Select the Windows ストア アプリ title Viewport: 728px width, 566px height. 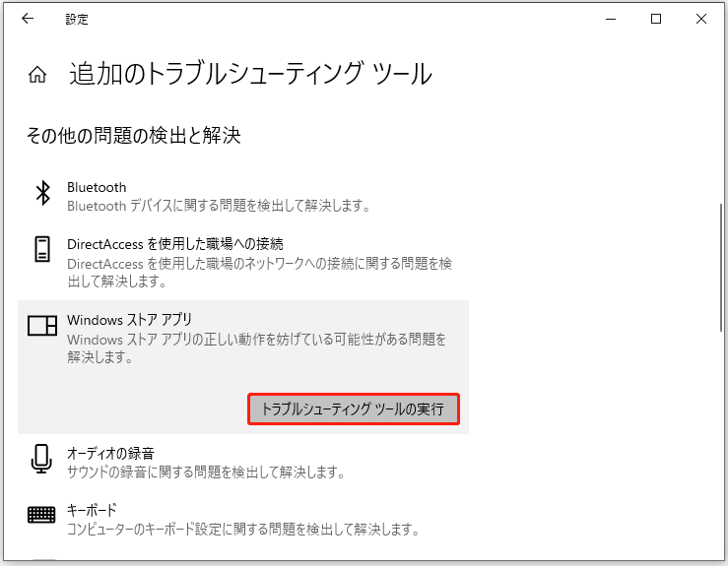click(129, 320)
